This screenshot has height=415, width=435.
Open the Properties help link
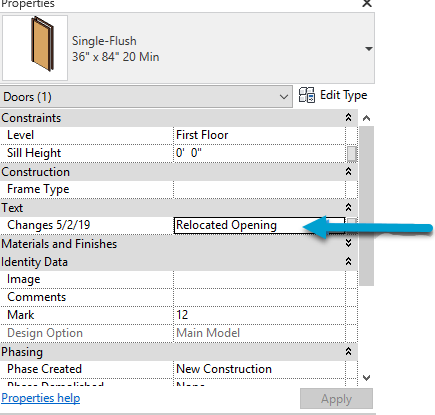pyautogui.click(x=41, y=398)
